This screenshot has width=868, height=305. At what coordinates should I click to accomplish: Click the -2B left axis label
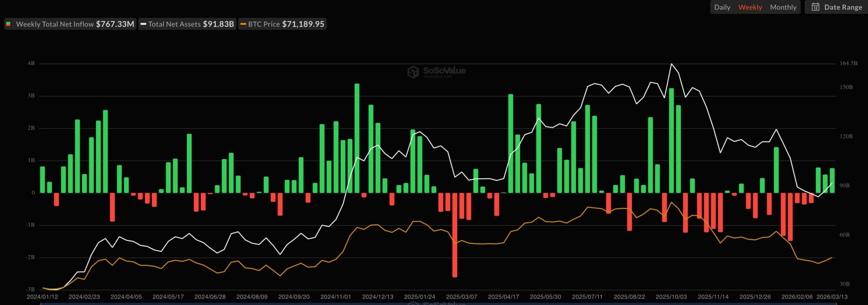tap(30, 257)
